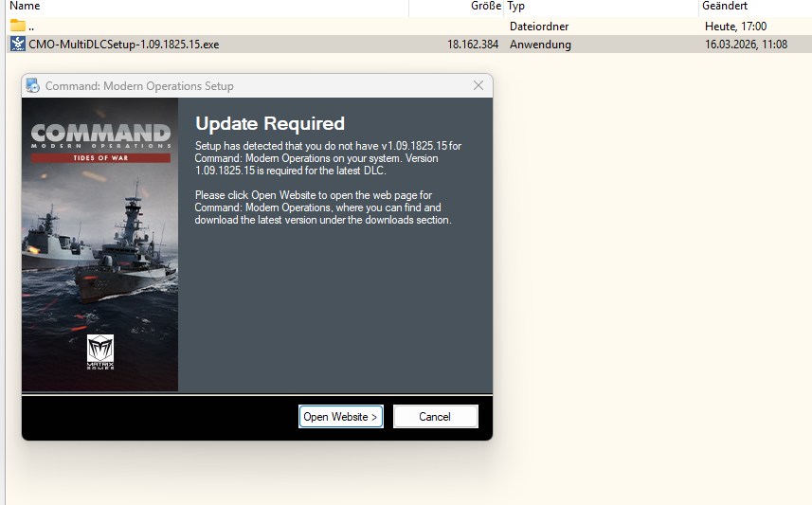
Task: Sort by the Typ column header
Action: pyautogui.click(x=515, y=7)
